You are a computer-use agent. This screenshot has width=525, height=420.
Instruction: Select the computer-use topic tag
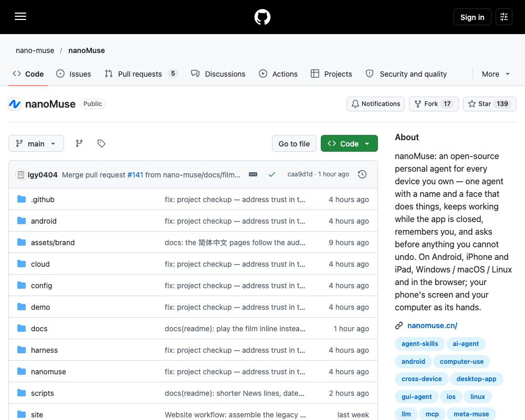click(x=461, y=361)
